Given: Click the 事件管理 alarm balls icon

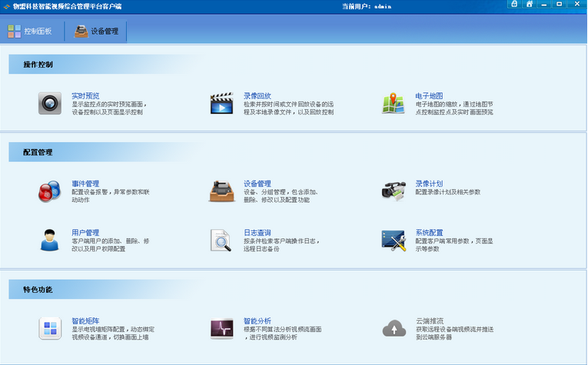Looking at the screenshot, I should point(50,191).
